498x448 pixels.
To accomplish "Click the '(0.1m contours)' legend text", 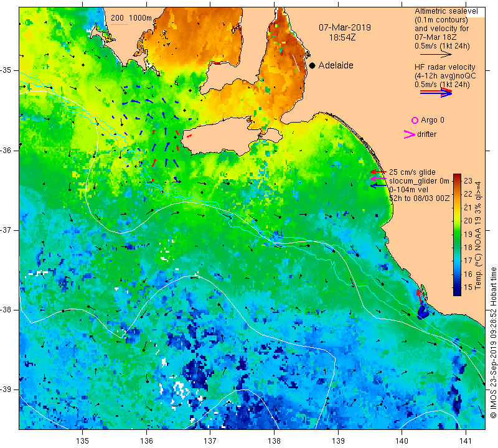I will (x=441, y=20).
